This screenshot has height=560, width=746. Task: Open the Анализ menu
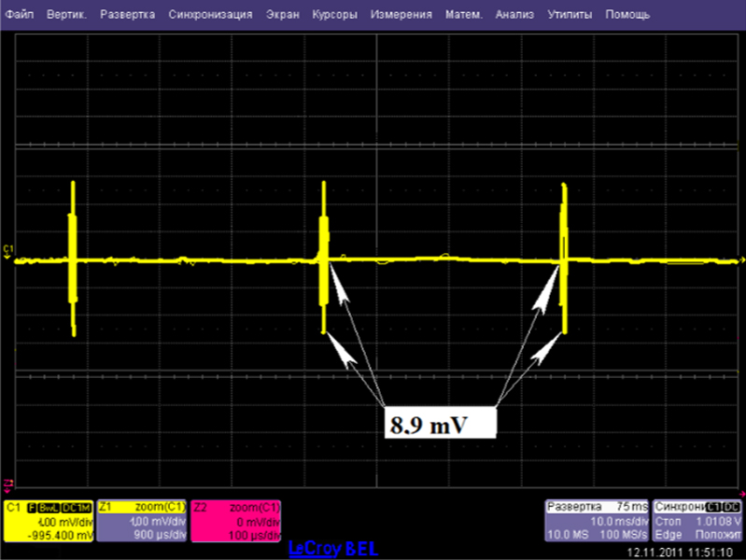point(515,16)
